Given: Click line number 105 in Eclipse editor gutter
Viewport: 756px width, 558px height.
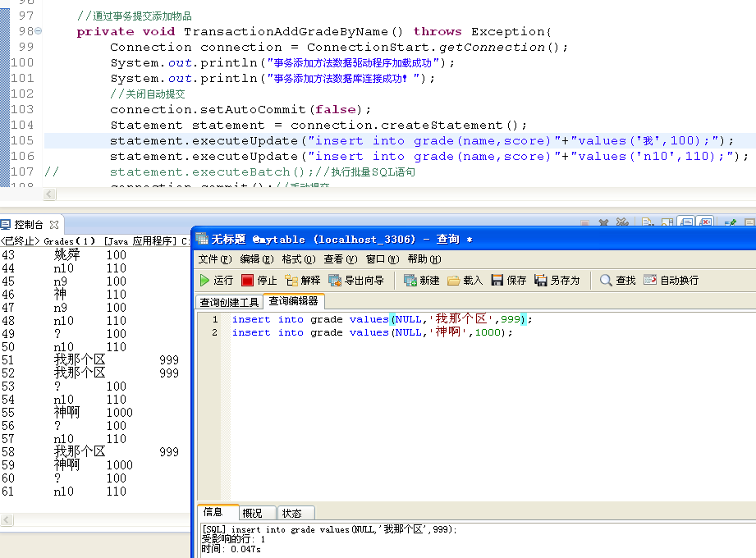Looking at the screenshot, I should coord(22,140).
